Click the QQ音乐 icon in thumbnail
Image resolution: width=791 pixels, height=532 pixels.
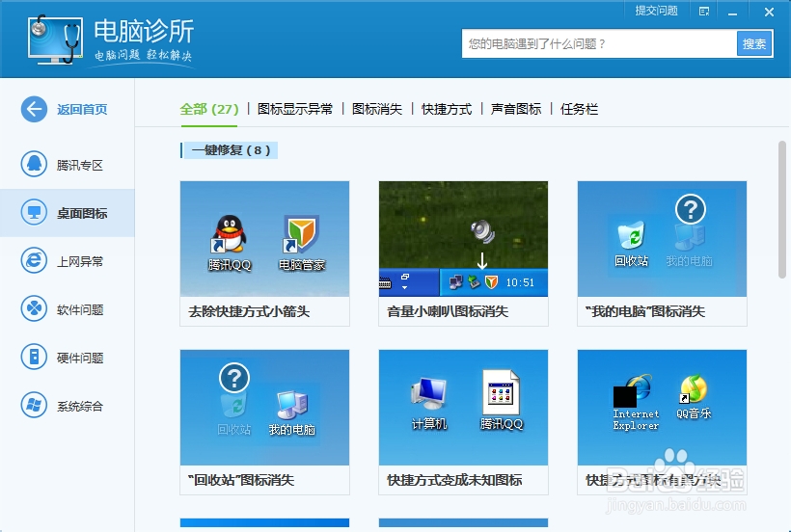[694, 389]
